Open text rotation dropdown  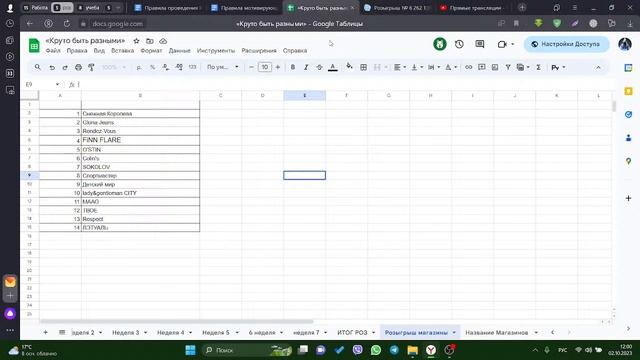point(451,67)
